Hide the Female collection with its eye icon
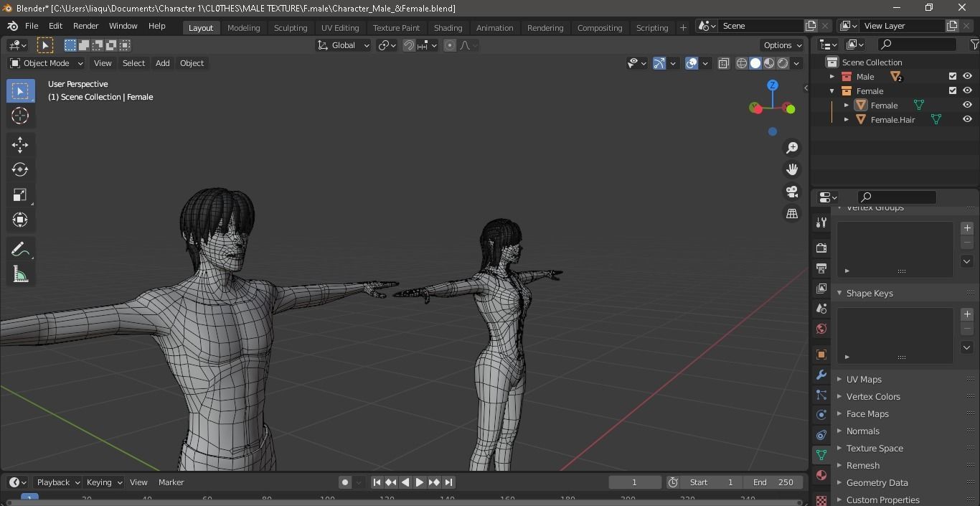980x506 pixels. 967,90
